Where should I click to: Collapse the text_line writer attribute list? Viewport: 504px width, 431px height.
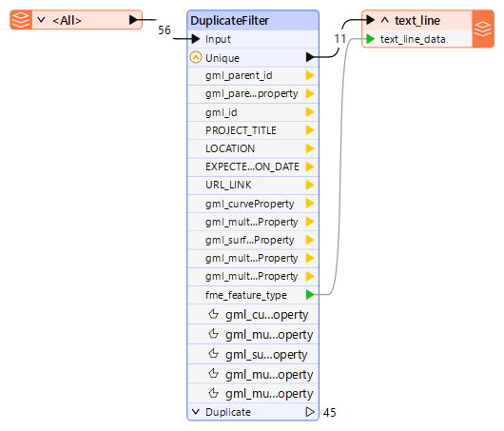coord(385,20)
